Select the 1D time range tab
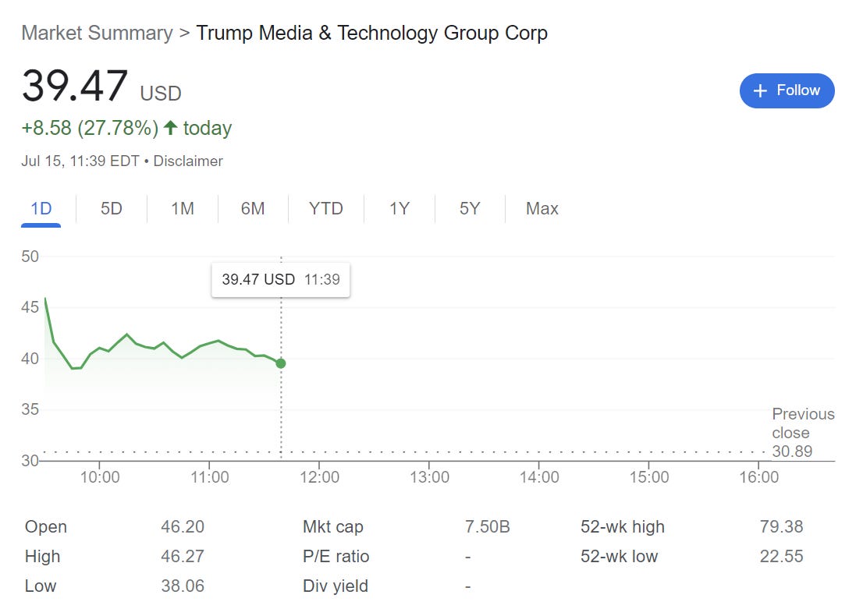The height and width of the screenshot is (616, 863). point(41,209)
